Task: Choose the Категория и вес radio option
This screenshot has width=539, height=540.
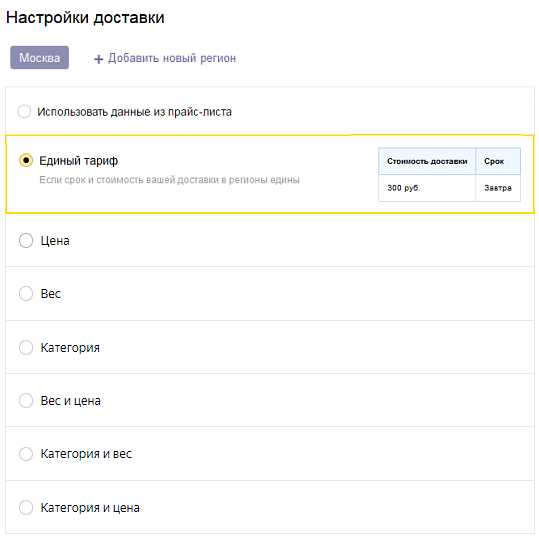Action: [26, 454]
